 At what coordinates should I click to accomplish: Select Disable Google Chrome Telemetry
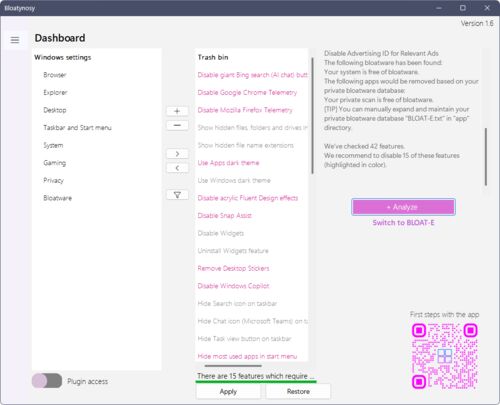pos(247,93)
